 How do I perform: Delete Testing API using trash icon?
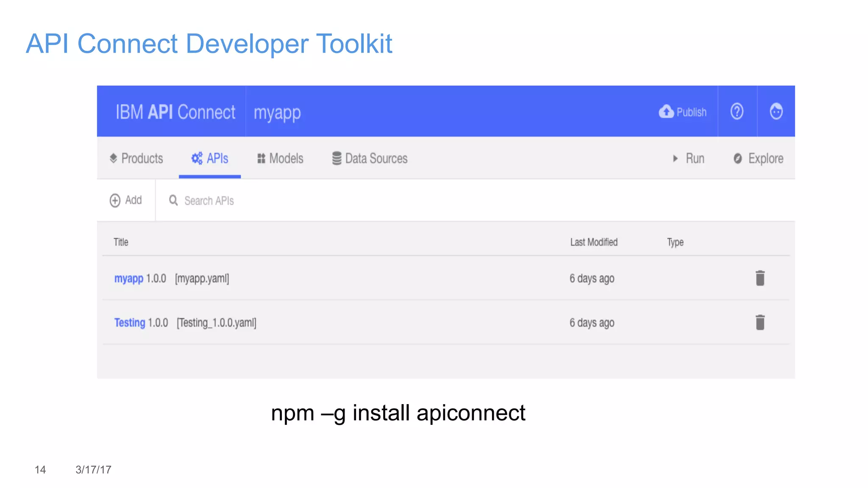[760, 322]
